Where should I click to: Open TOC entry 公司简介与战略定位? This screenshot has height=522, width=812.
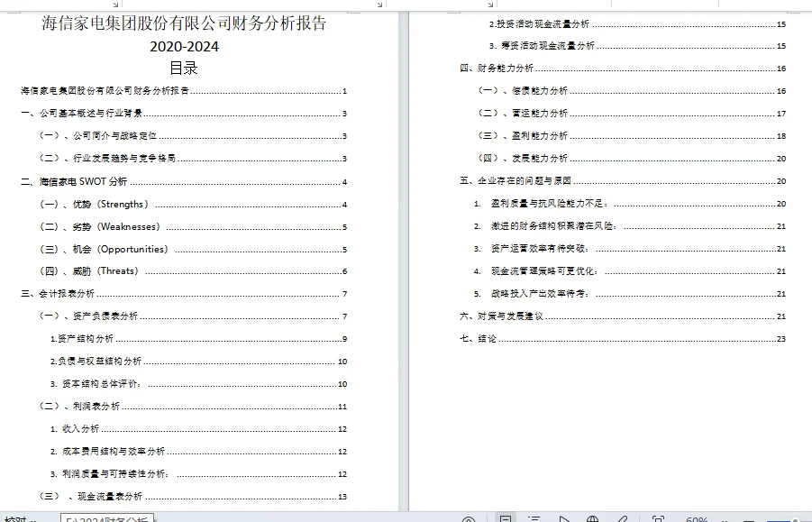[x=193, y=135]
